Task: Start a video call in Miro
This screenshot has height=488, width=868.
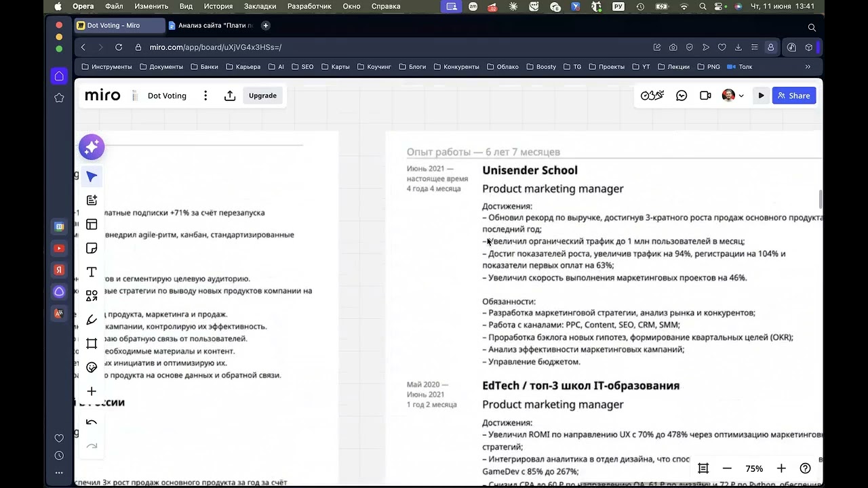Action: click(x=705, y=96)
